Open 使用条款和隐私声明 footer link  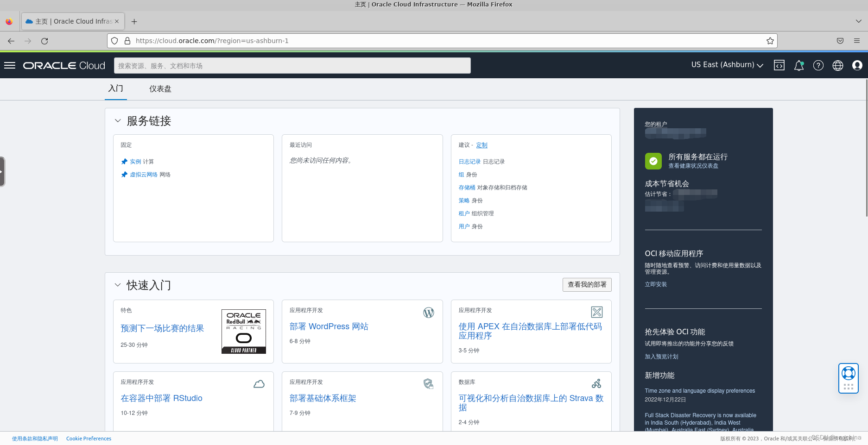[x=35, y=439]
